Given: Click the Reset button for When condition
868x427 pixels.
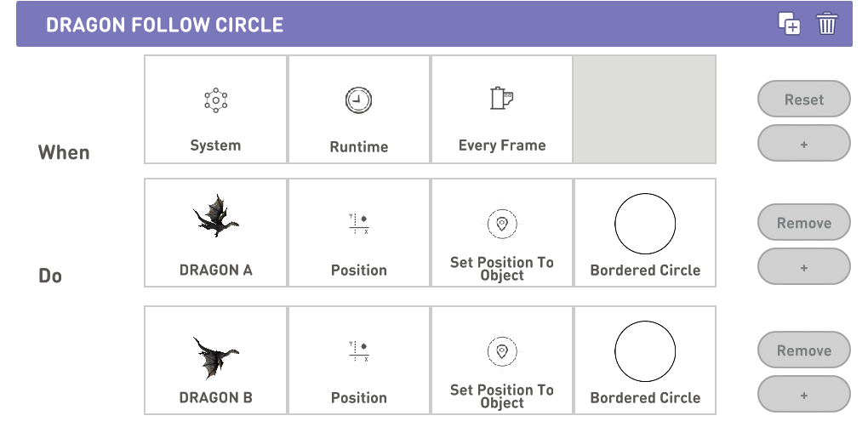Looking at the screenshot, I should point(804,99).
